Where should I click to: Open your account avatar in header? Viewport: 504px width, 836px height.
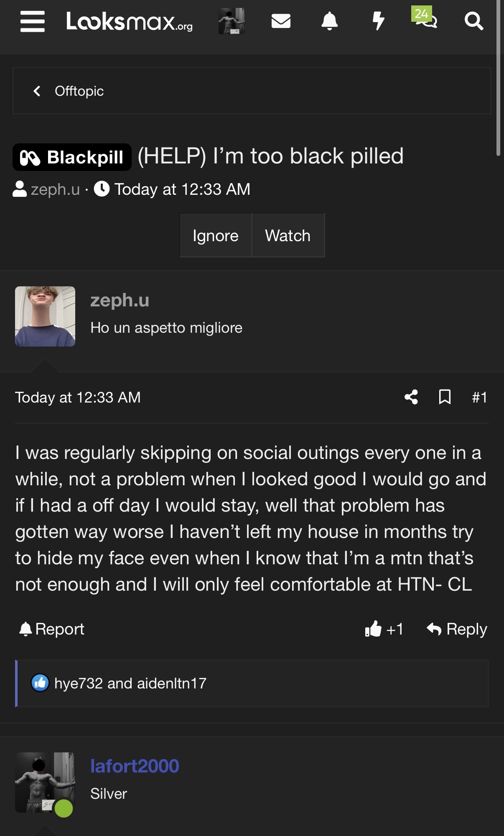[232, 21]
